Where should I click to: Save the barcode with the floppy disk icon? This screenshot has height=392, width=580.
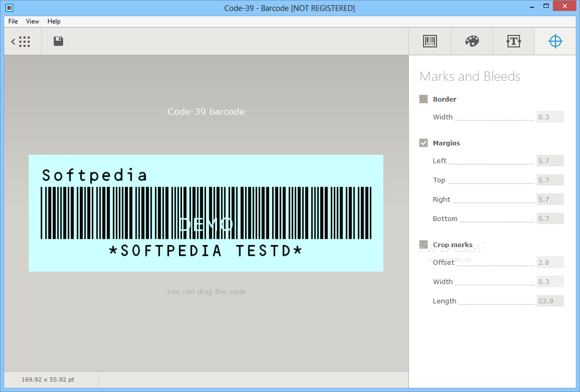[58, 41]
